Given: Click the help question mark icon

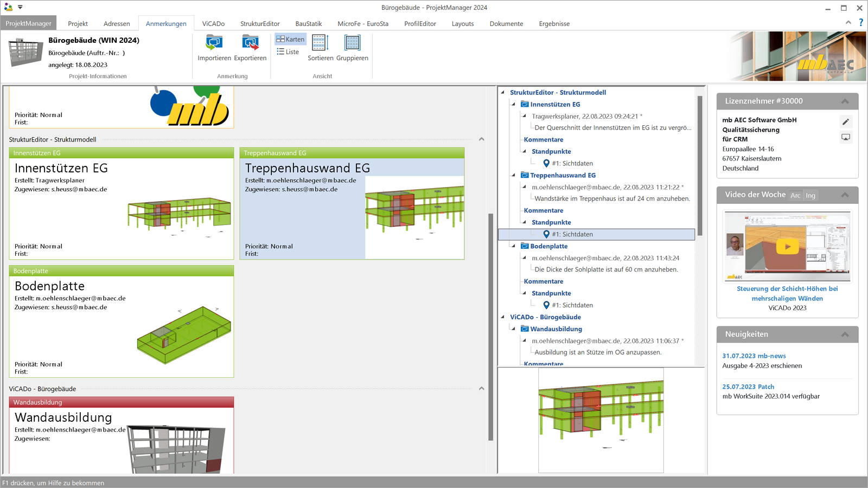Looking at the screenshot, I should tap(860, 22).
